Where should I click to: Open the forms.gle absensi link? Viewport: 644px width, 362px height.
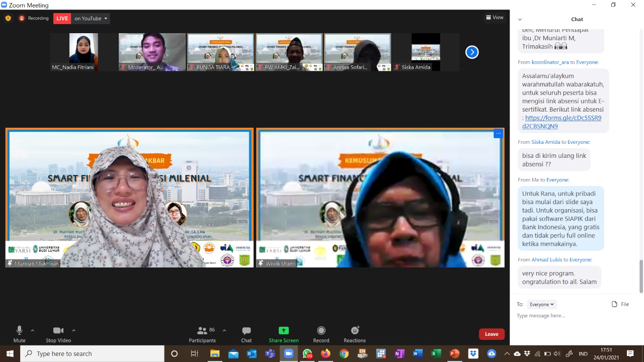point(562,118)
